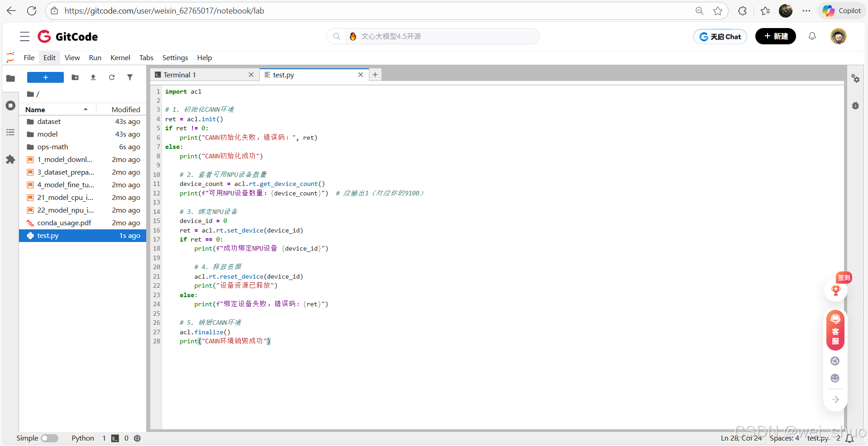Open the browser favorites list icon
The height and width of the screenshot is (446, 868).
pos(765,11)
